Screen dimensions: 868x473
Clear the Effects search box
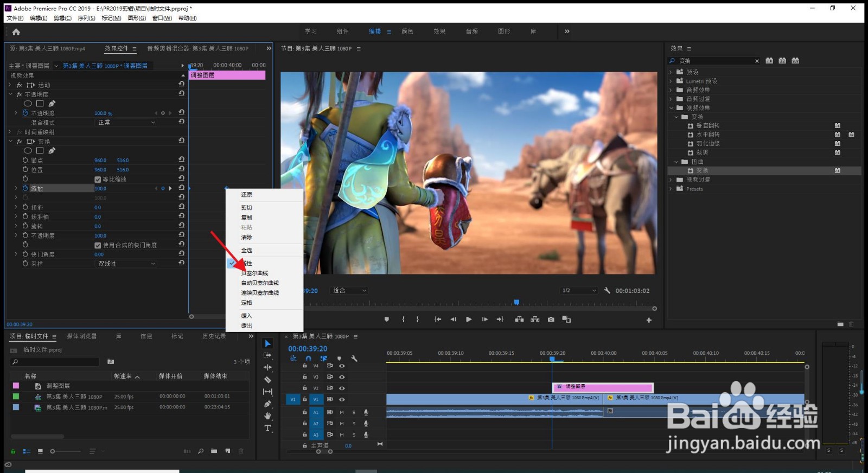(x=757, y=61)
